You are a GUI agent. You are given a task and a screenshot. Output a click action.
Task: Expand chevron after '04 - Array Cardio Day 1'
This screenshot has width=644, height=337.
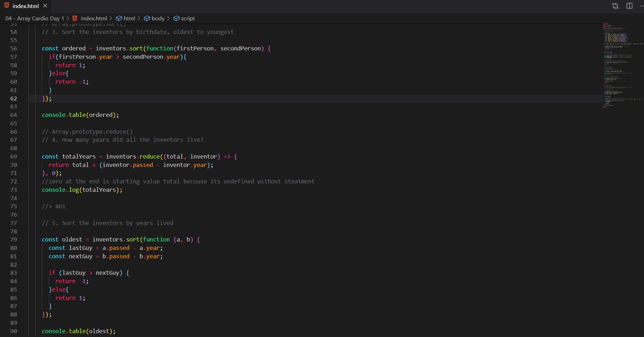tap(68, 18)
